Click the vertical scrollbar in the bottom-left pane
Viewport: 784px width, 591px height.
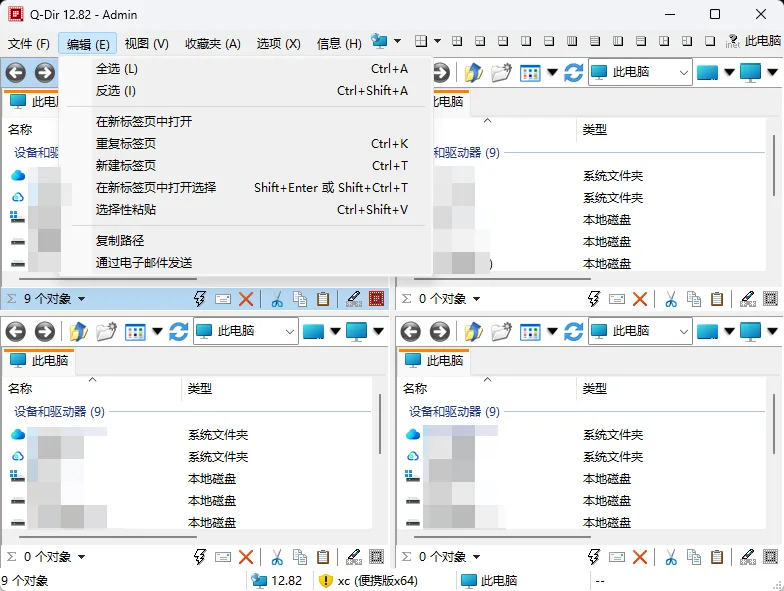pyautogui.click(x=380, y=424)
